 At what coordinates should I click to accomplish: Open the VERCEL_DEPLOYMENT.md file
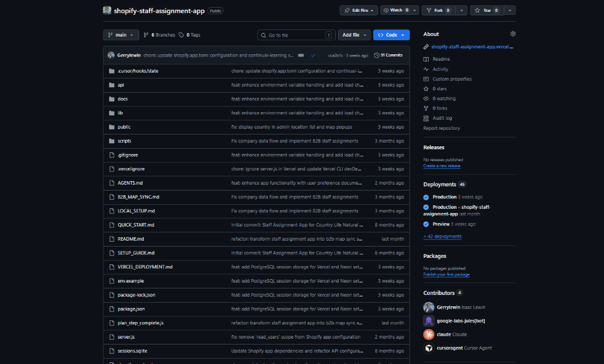(x=145, y=267)
